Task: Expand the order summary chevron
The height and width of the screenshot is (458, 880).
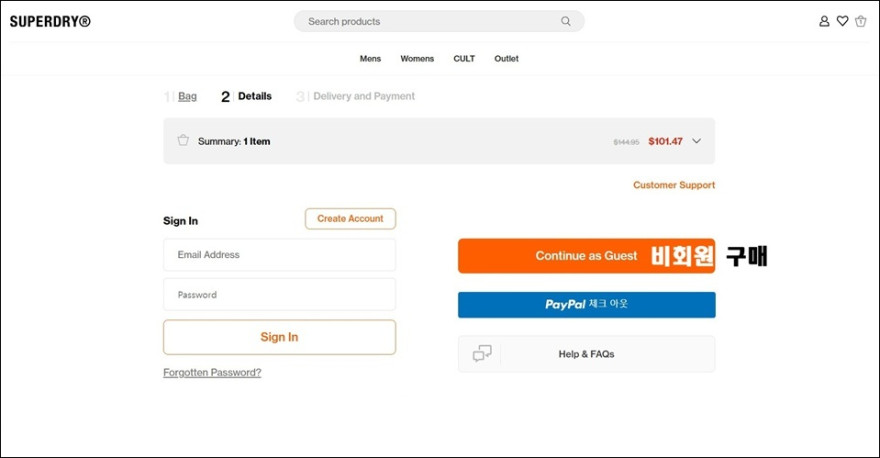Action: (x=696, y=141)
